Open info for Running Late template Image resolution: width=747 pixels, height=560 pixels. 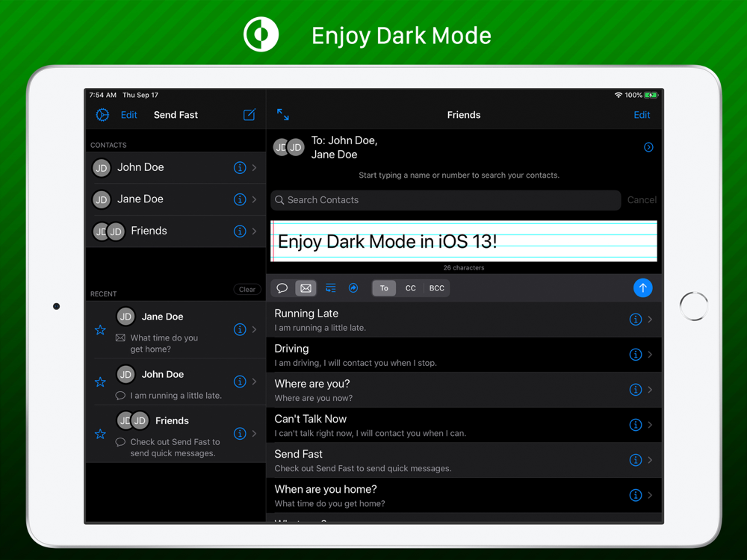(x=636, y=320)
